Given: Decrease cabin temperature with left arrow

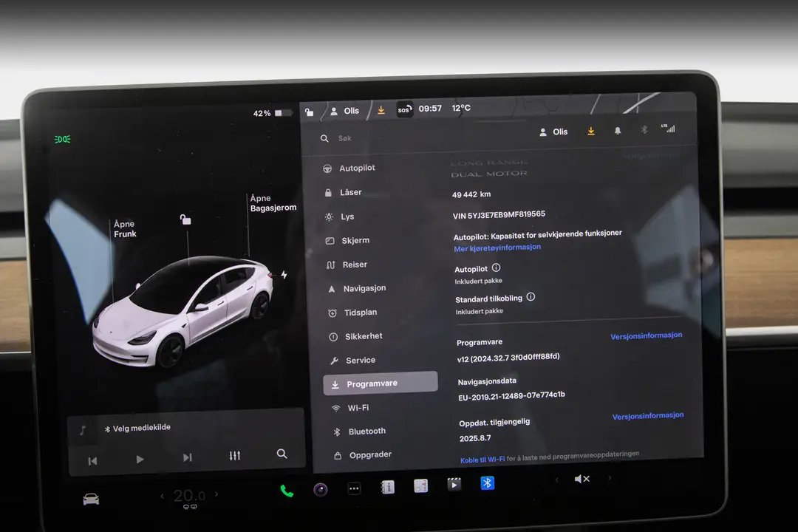Looking at the screenshot, I should click(x=163, y=496).
